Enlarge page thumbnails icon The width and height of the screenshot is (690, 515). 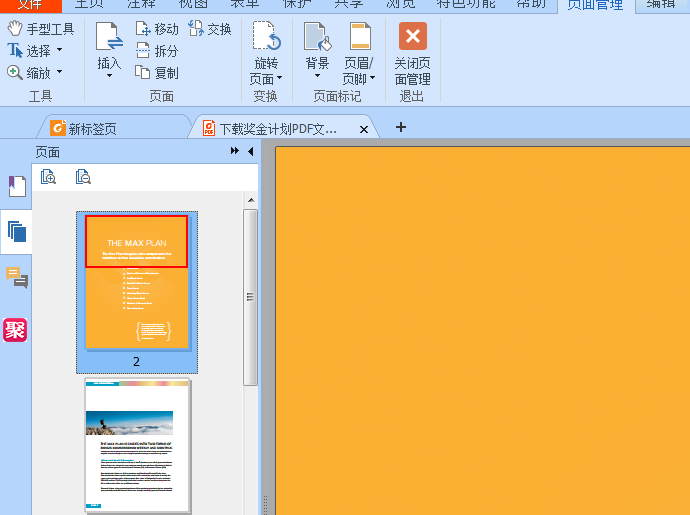(x=48, y=177)
